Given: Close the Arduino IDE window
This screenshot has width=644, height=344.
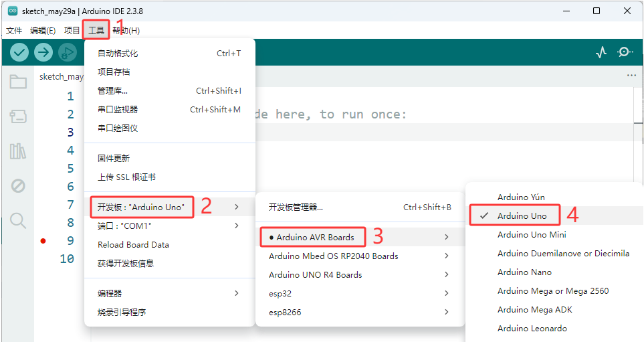Looking at the screenshot, I should [x=627, y=11].
